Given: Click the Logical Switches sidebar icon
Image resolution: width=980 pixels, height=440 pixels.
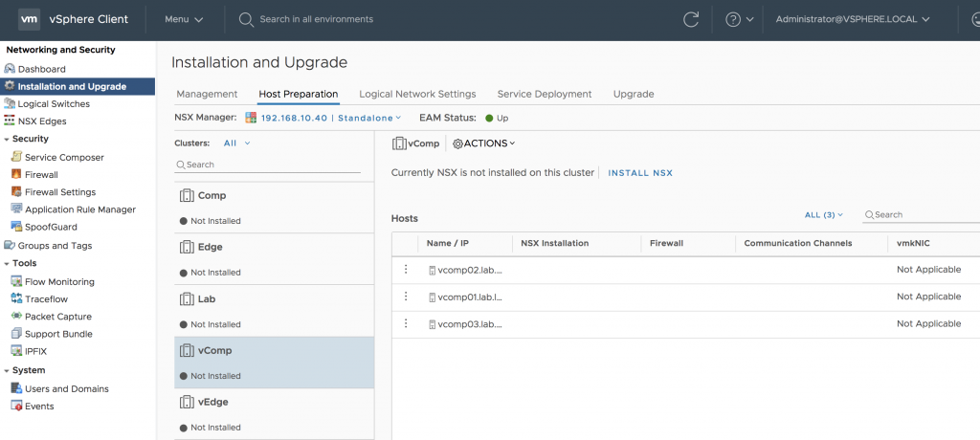Looking at the screenshot, I should [x=10, y=103].
